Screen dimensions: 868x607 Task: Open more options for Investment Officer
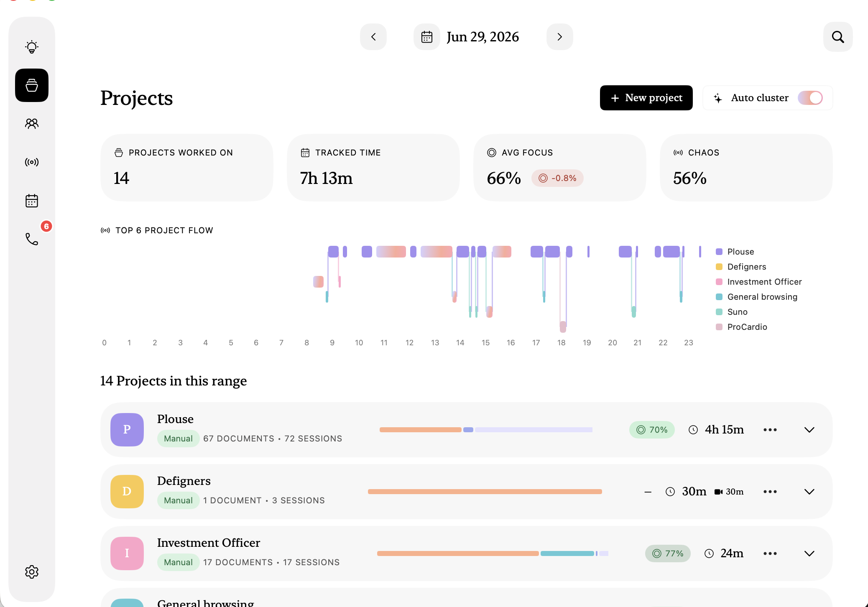(x=770, y=553)
